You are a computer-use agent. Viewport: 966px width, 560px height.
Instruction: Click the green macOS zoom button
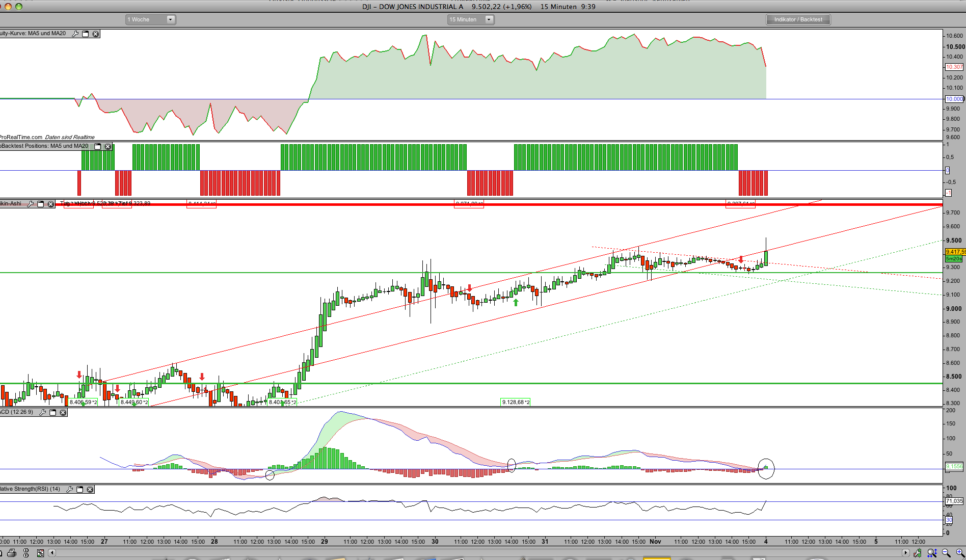click(19, 7)
